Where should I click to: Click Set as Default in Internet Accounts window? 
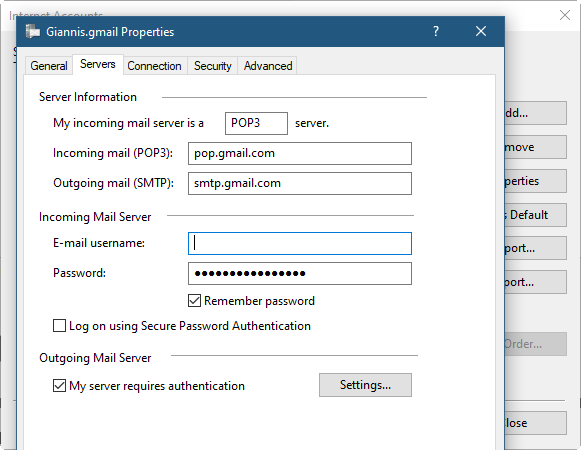point(535,215)
